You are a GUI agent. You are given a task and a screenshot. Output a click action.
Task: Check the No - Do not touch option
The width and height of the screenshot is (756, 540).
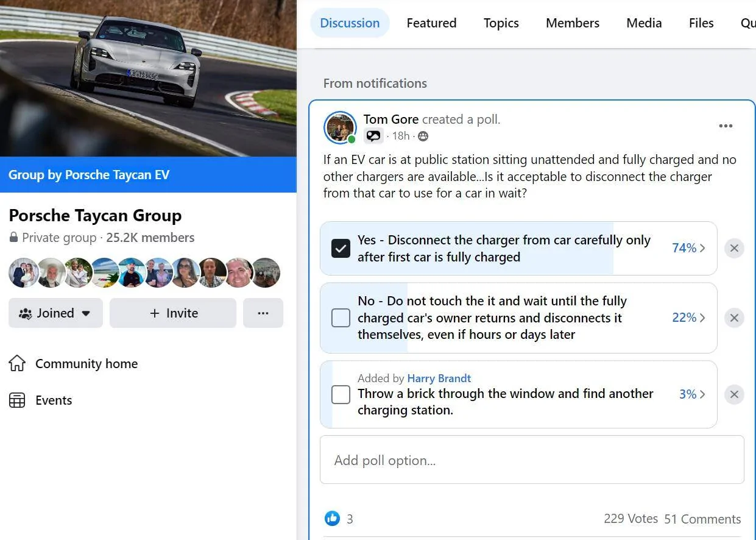[341, 318]
